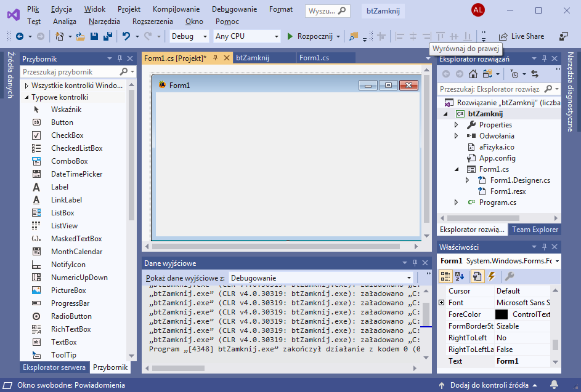581x392 pixels.
Task: Click the Undo arrow icon
Action: 126,36
